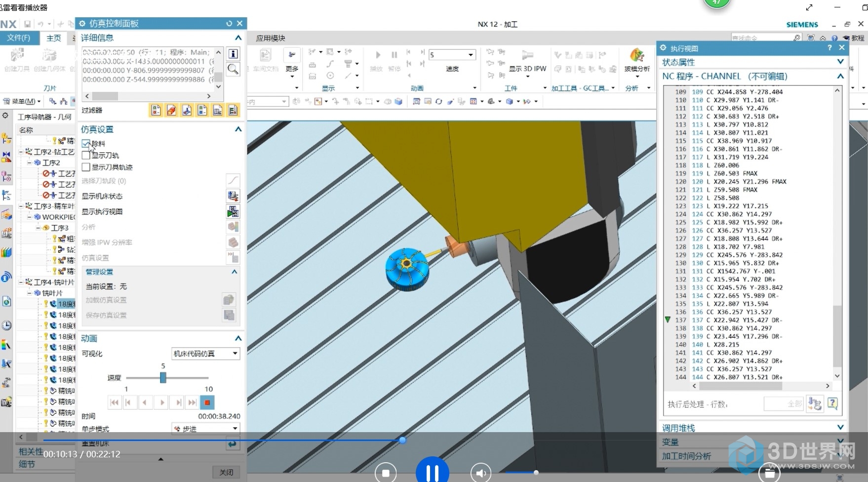The width and height of the screenshot is (868, 482).
Task: Collapse the 动画 section
Action: pyautogui.click(x=238, y=338)
